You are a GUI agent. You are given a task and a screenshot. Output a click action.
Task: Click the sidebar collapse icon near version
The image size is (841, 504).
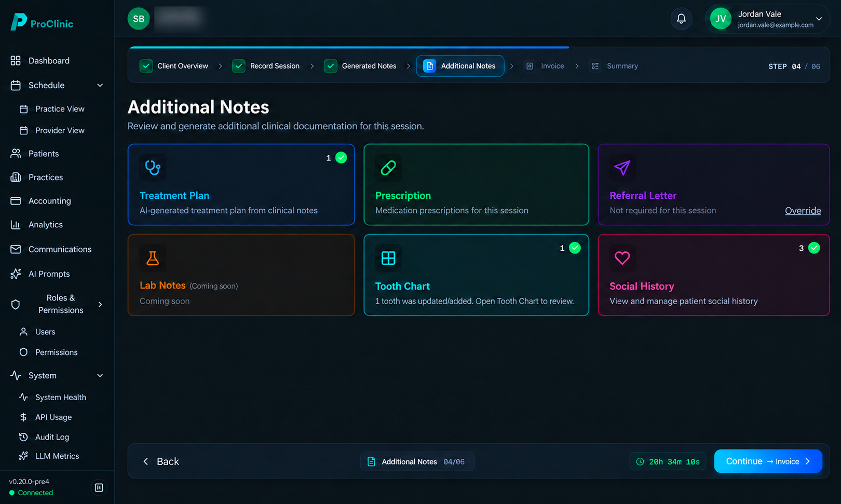coord(99,487)
